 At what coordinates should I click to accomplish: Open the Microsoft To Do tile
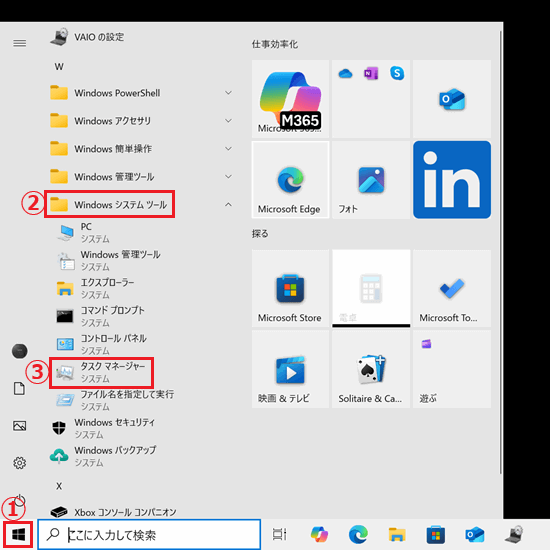(x=452, y=288)
